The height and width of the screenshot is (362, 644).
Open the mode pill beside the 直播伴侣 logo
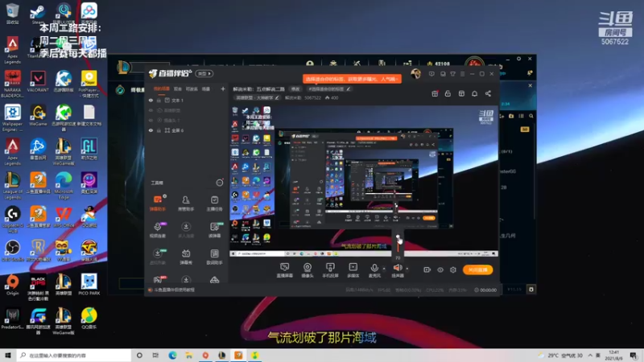click(x=204, y=73)
